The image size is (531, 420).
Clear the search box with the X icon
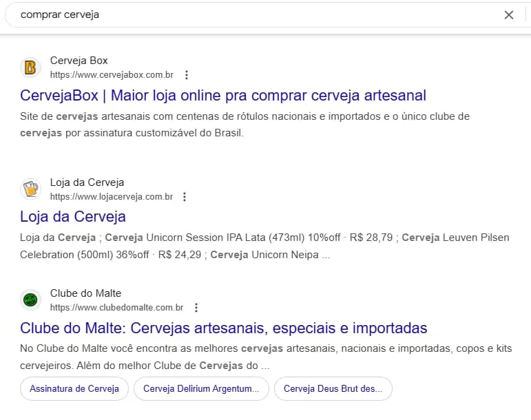(509, 15)
